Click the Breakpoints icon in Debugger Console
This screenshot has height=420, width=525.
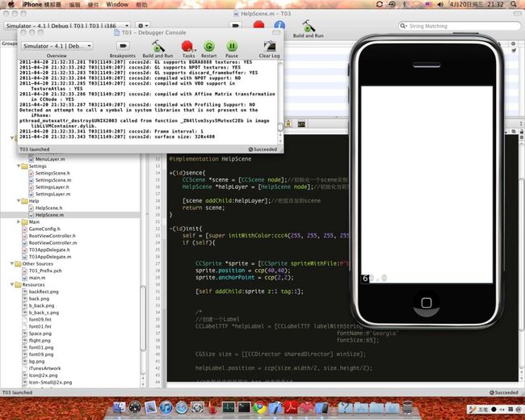click(x=122, y=48)
